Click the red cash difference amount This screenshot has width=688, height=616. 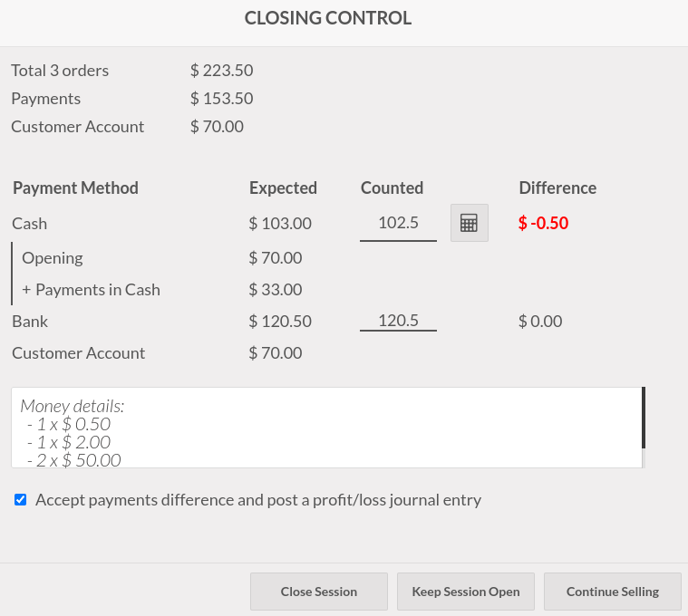543,223
